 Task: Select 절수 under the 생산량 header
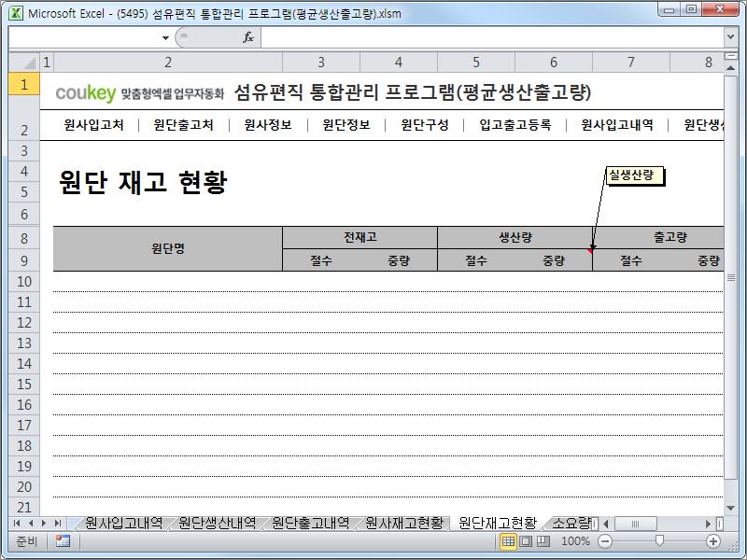coord(476,260)
